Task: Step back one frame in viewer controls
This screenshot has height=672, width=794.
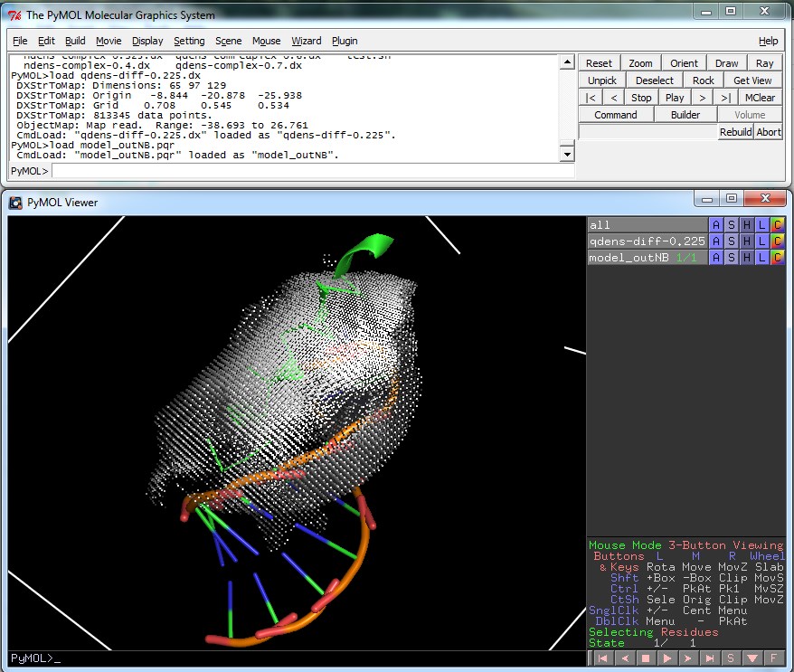Action: [x=624, y=658]
